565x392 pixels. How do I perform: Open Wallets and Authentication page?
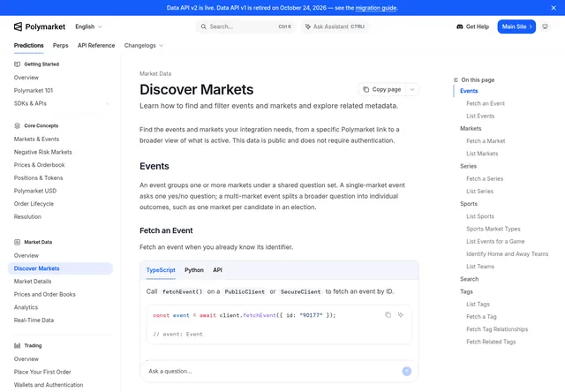[x=49, y=385]
